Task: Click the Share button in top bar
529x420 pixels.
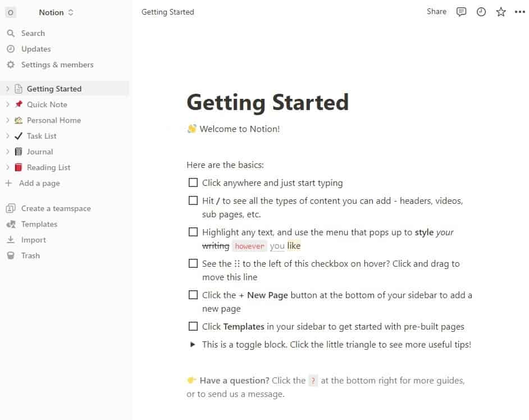Action: 436,12
